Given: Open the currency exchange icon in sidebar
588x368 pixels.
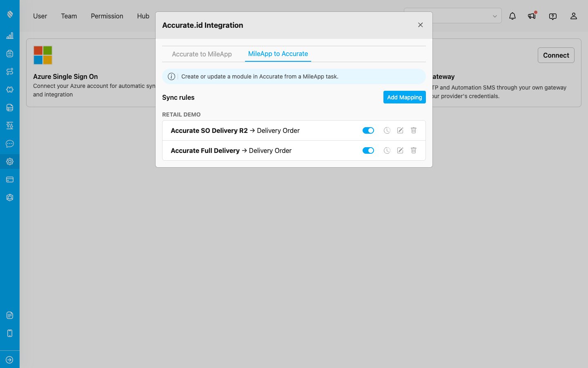Looking at the screenshot, I should click(10, 126).
